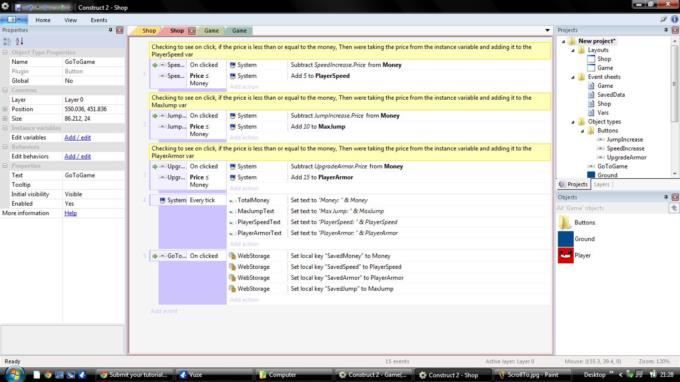680x382 pixels.
Task: Collapse the Object Type Properties section
Action: (x=5, y=52)
